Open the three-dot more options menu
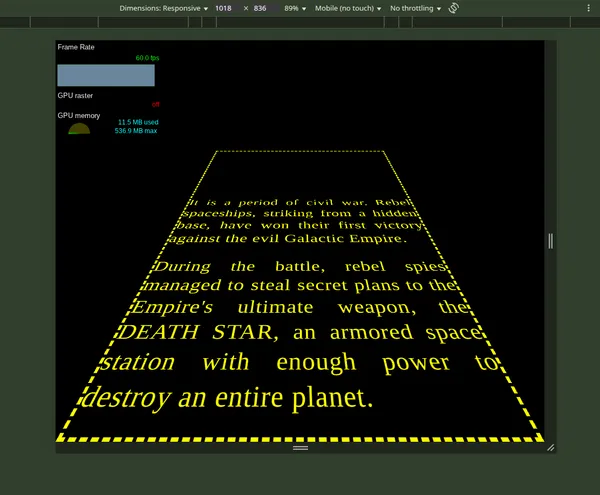The width and height of the screenshot is (600, 495). point(589,8)
